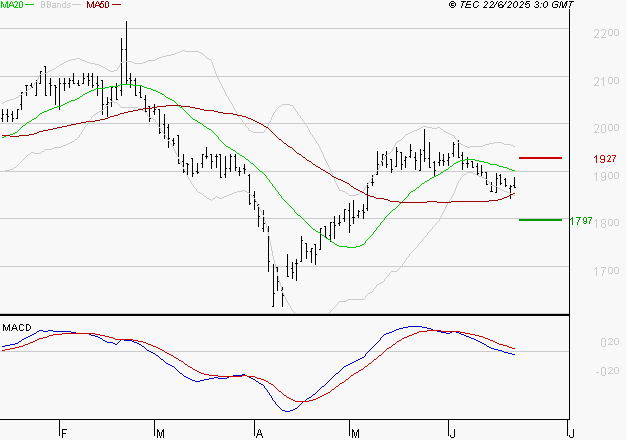Click the MACD 020 axis label

609,342
